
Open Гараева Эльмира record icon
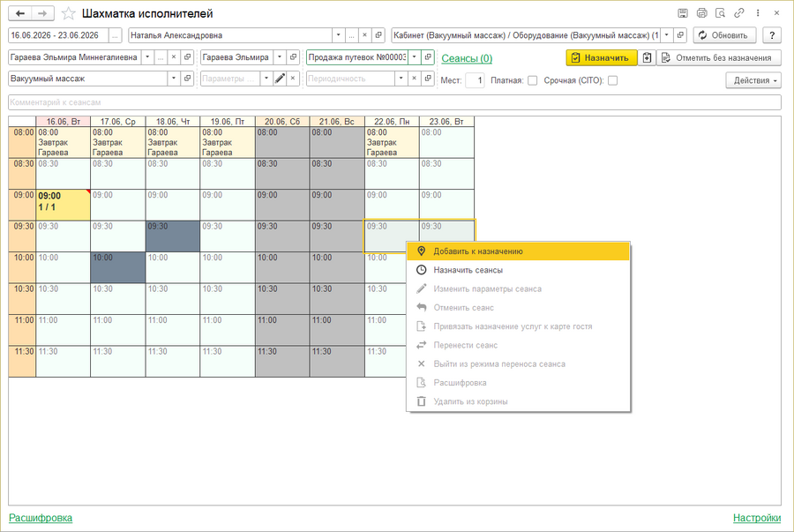tap(293, 57)
